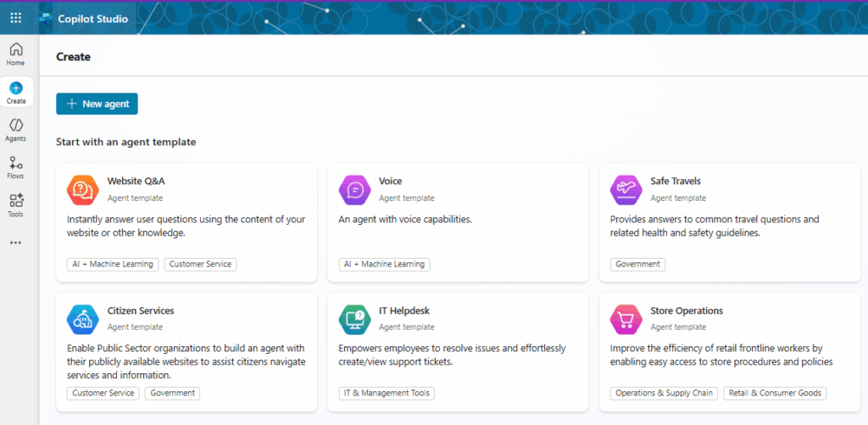Click the Website Q&A template icon
The width and height of the screenshot is (868, 425).
point(82,189)
